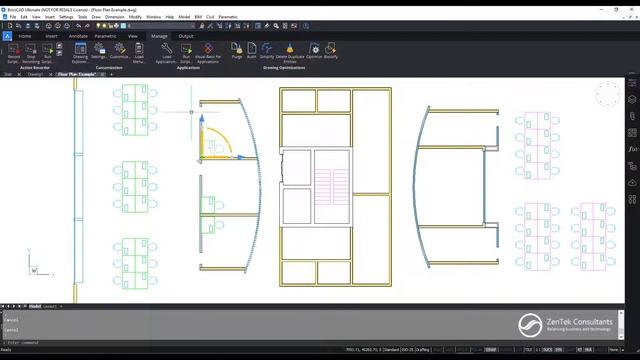This screenshot has width=640, height=360.
Task: Click the Simplify tool icon
Action: (x=267, y=49)
